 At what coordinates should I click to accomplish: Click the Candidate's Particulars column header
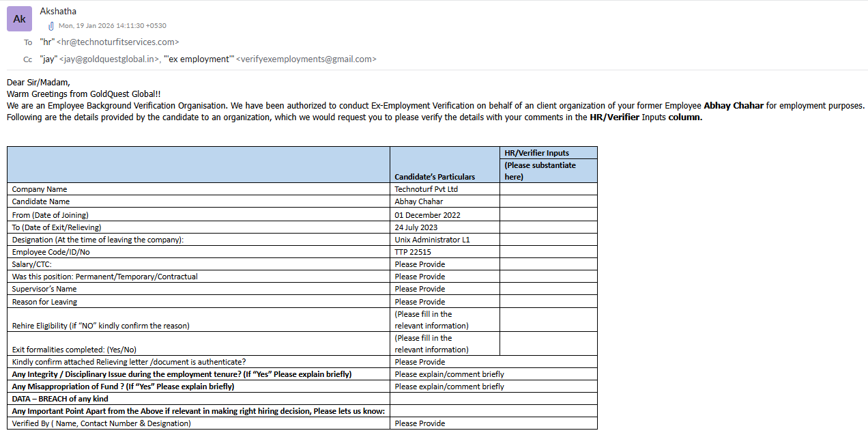(435, 176)
